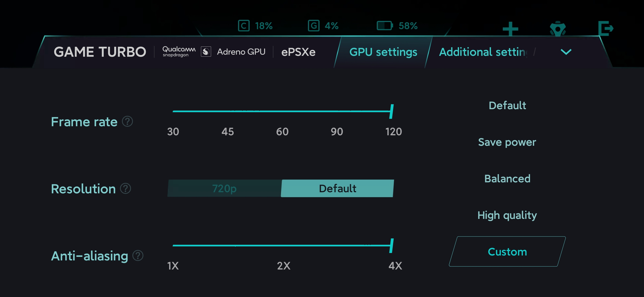Viewport: 644px width, 297px height.
Task: Click the plus add icon
Action: 510,29
